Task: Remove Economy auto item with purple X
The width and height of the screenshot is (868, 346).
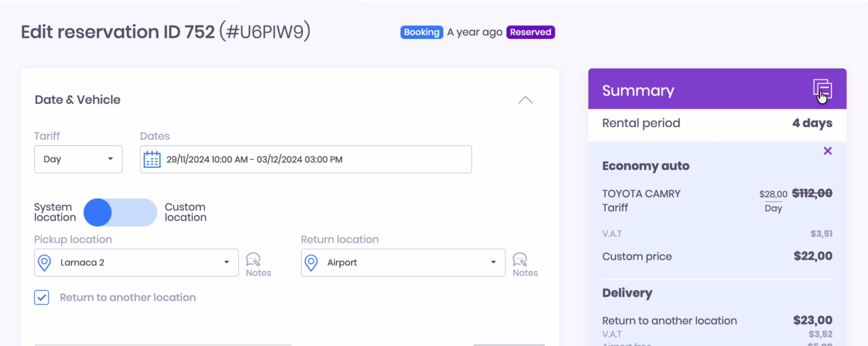Action: [827, 150]
